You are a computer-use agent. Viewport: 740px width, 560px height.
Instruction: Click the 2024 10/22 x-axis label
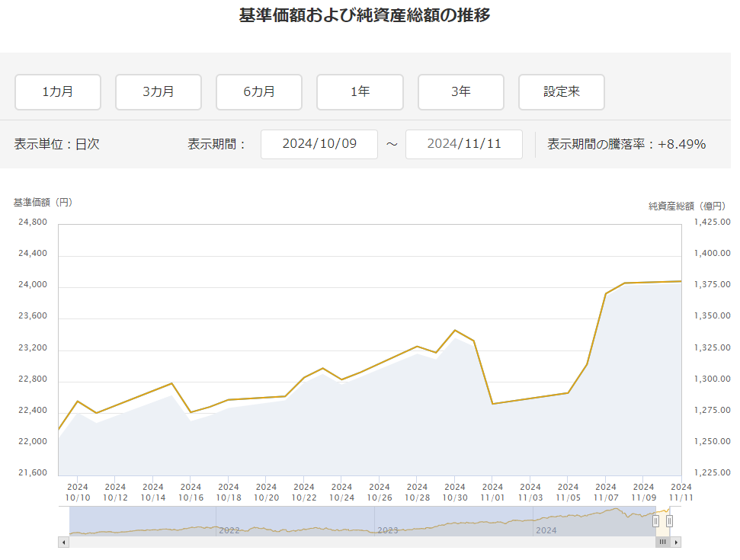[x=304, y=492]
